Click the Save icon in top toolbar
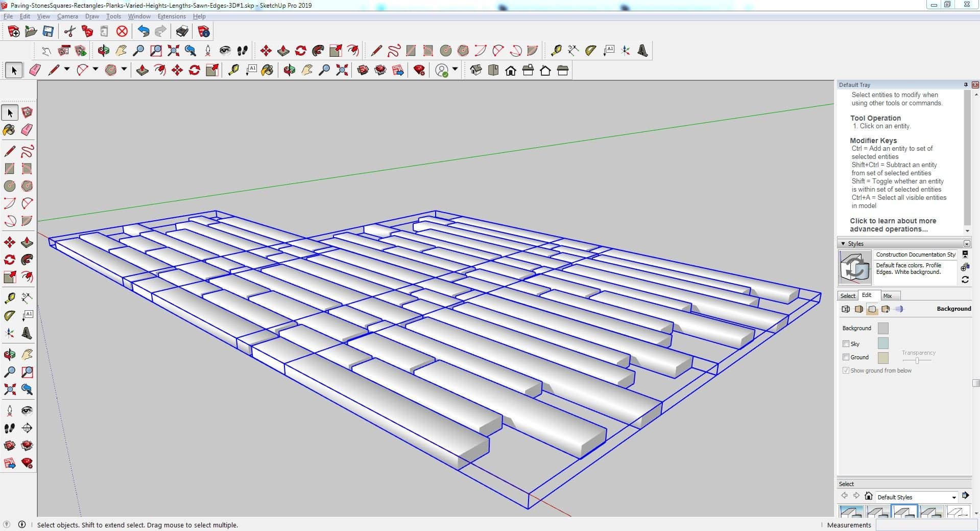This screenshot has width=980, height=531. click(x=48, y=32)
